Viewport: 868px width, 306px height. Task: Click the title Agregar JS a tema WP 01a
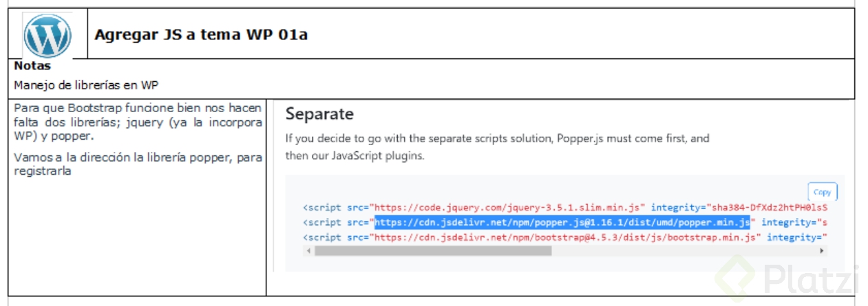201,34
